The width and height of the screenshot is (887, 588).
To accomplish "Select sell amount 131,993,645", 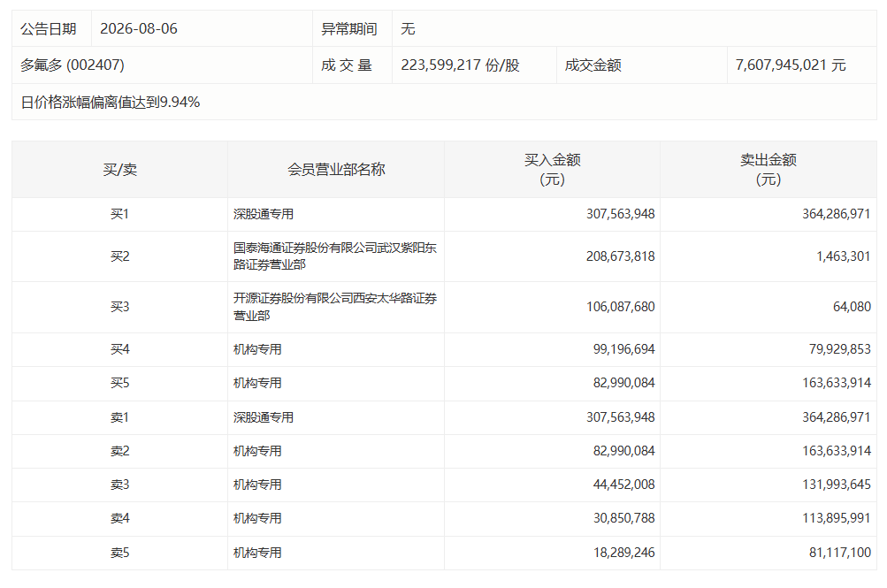I will point(836,485).
